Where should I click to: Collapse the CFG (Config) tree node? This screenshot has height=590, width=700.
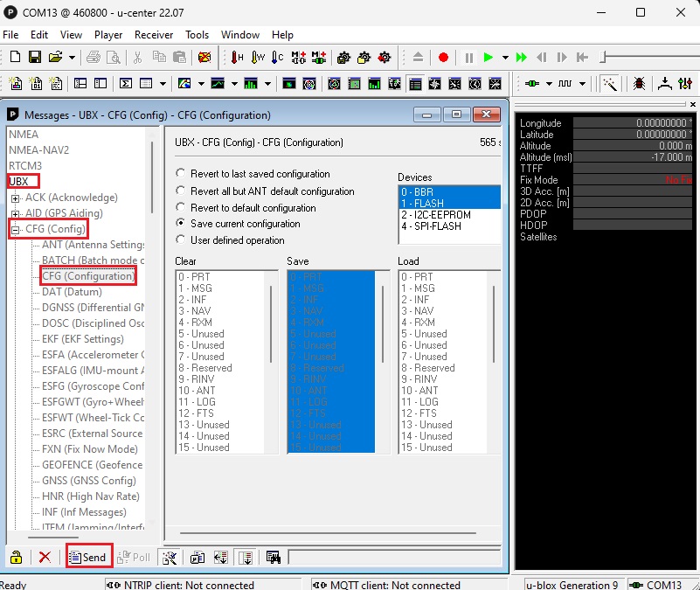pyautogui.click(x=15, y=230)
